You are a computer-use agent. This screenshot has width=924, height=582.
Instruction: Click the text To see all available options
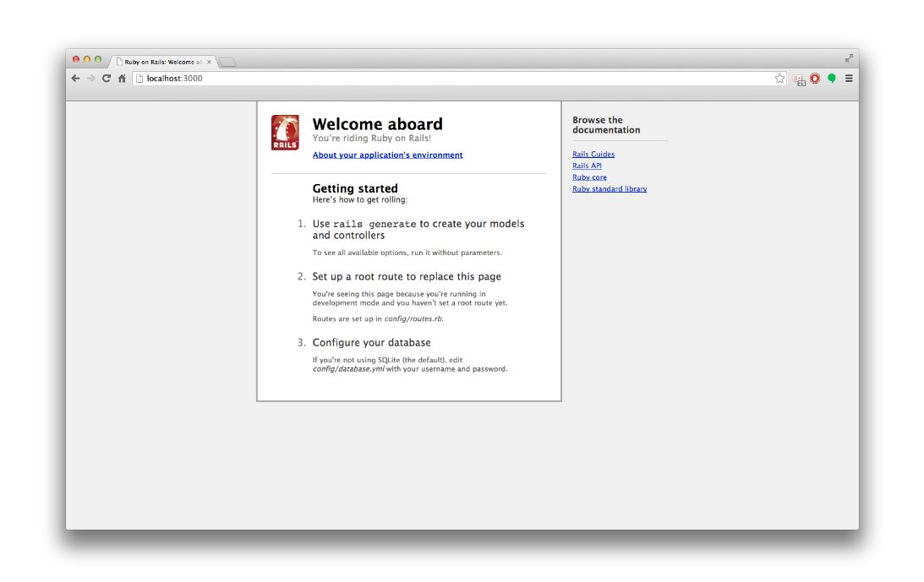click(x=407, y=253)
